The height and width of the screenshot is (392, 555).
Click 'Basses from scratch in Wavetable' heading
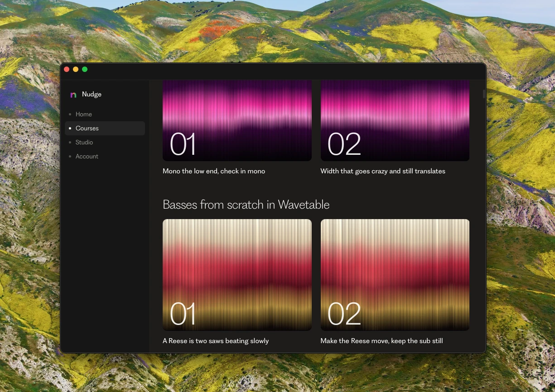[246, 205]
